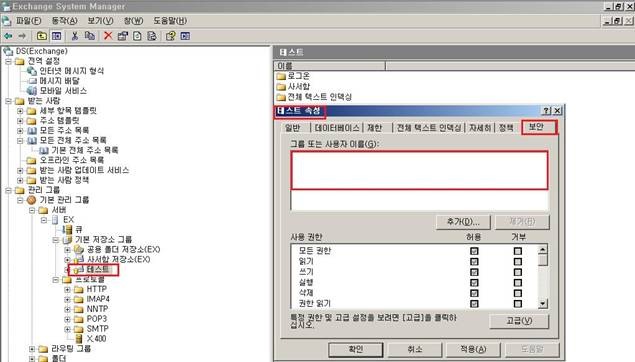
Task: Select the 기본 관리 그룹 node
Action: 64,200
